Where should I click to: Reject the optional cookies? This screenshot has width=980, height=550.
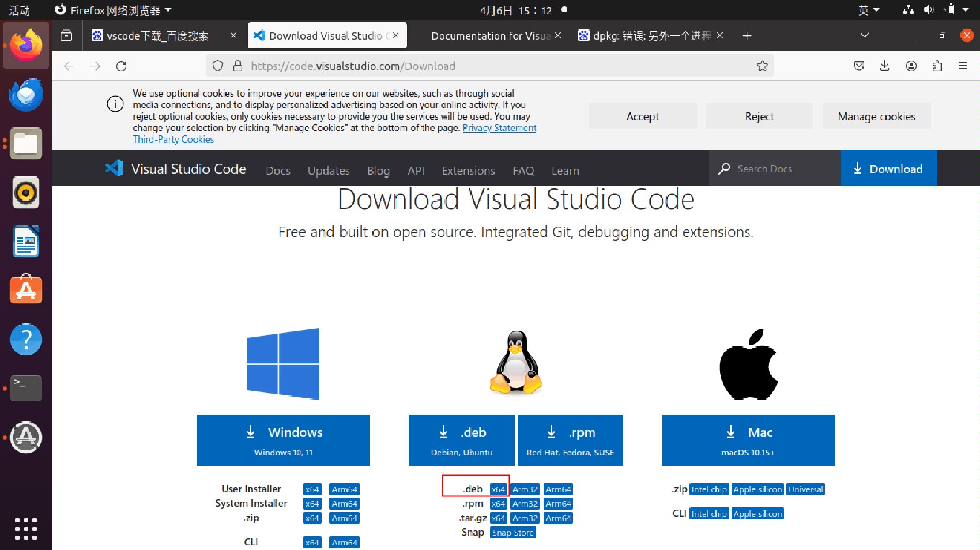point(759,116)
